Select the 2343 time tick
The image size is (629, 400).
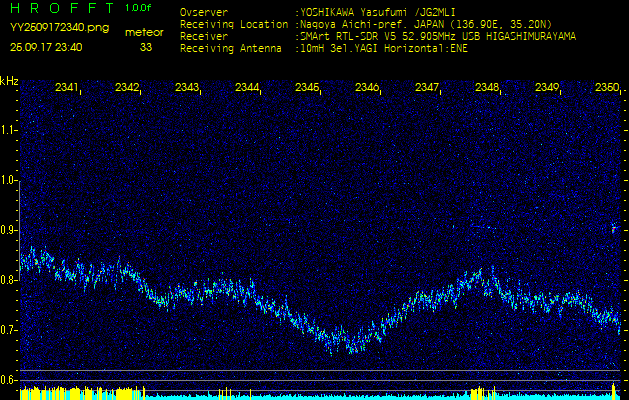[x=187, y=88]
